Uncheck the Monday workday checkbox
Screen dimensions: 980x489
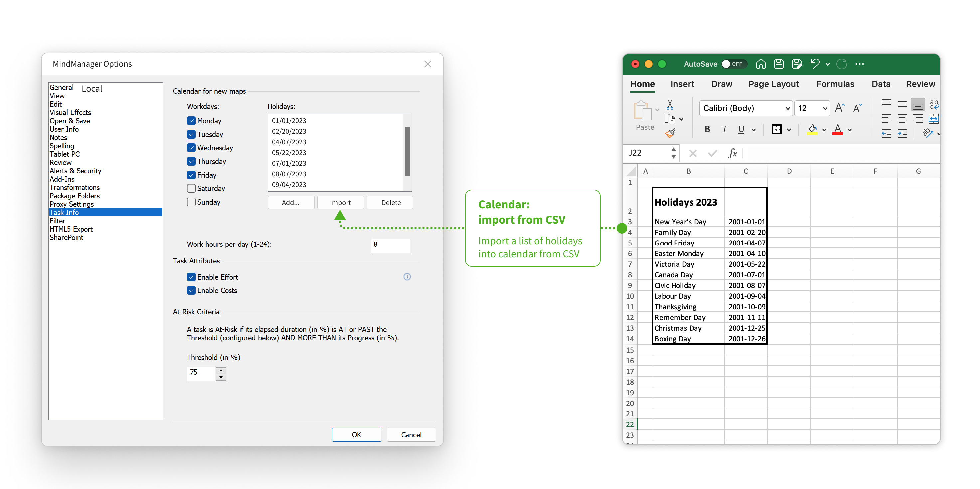(x=191, y=121)
